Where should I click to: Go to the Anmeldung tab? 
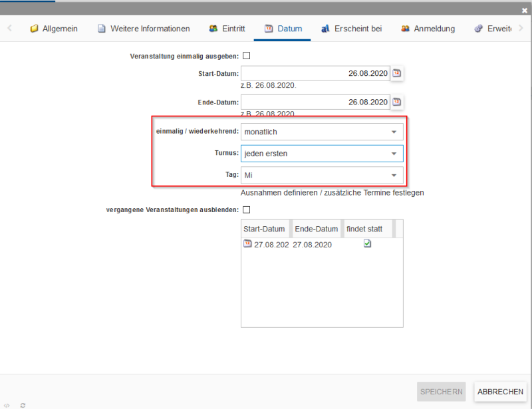click(x=428, y=29)
